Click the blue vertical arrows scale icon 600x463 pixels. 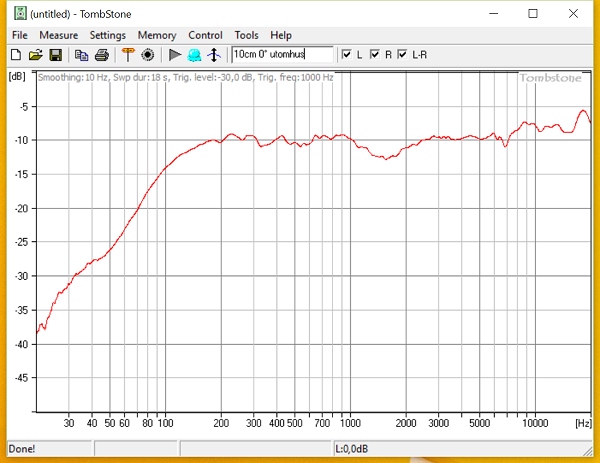pyautogui.click(x=214, y=55)
